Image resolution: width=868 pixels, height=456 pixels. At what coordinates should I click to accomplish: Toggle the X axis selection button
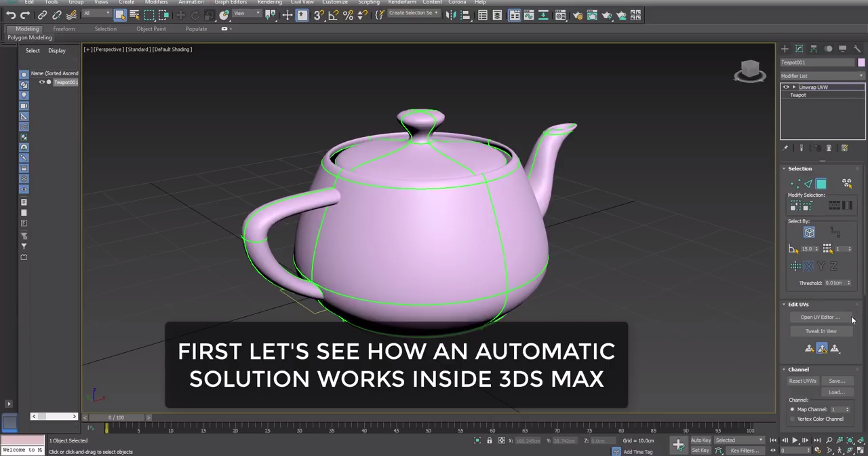[808, 267]
